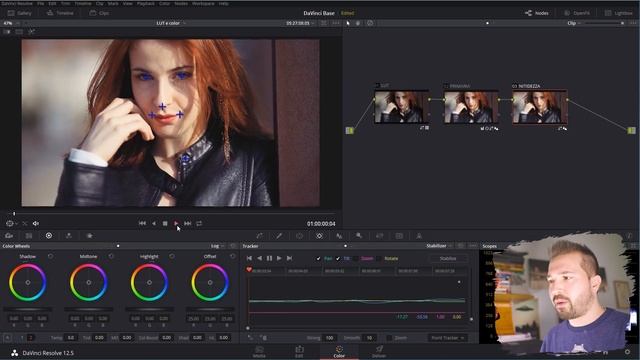
Task: Open the View menu
Action: pyautogui.click(x=127, y=3)
